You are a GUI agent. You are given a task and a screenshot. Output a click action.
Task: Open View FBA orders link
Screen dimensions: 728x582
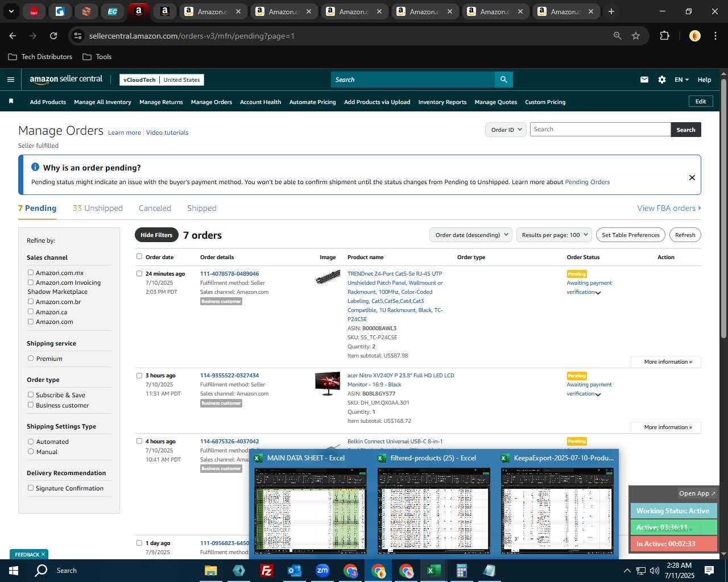(669, 208)
